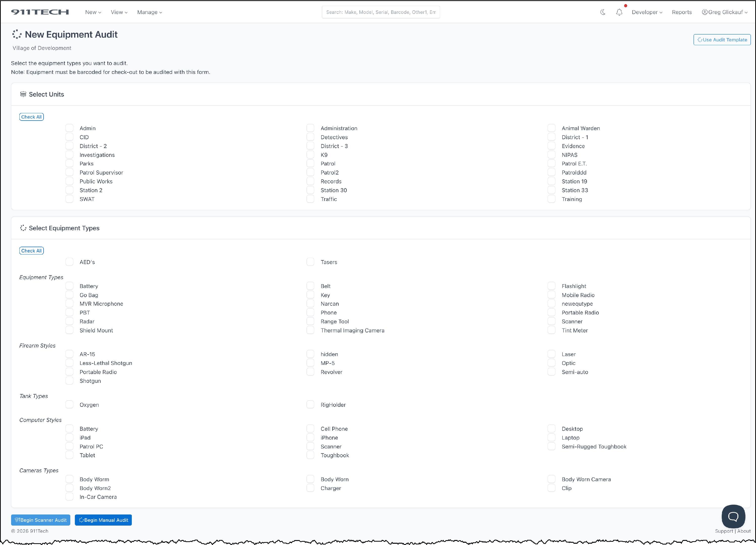Check the K9 unit checkbox
The width and height of the screenshot is (756, 545).
click(310, 155)
